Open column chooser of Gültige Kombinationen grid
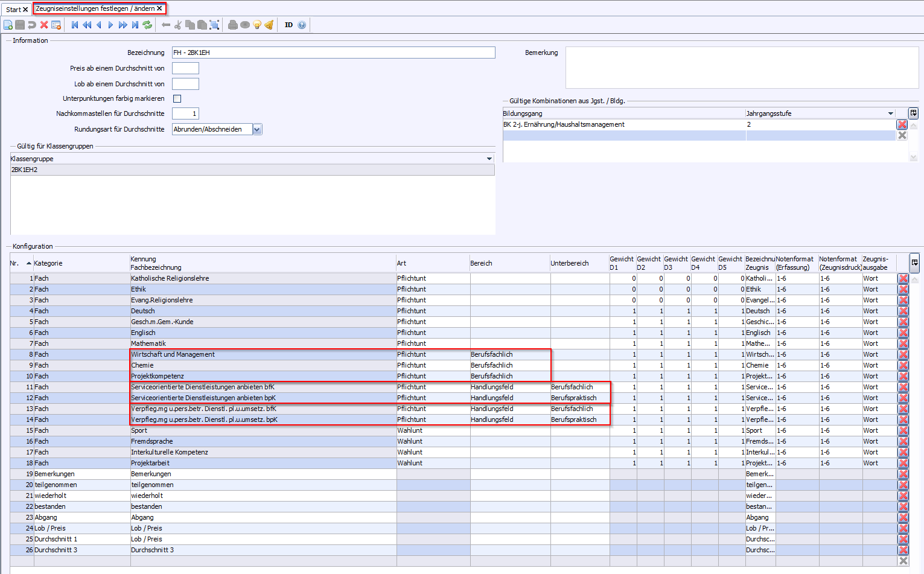This screenshot has height=574, width=924. tap(914, 113)
